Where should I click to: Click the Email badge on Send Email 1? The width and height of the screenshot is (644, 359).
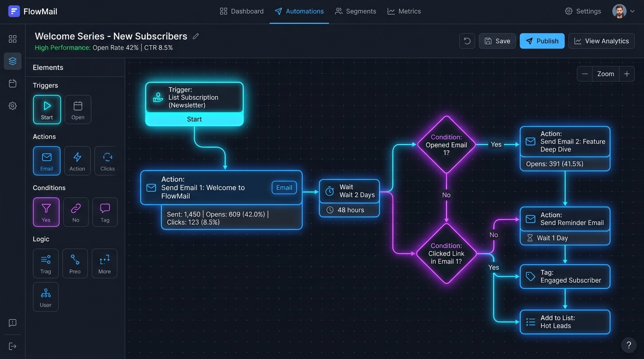[x=284, y=187]
